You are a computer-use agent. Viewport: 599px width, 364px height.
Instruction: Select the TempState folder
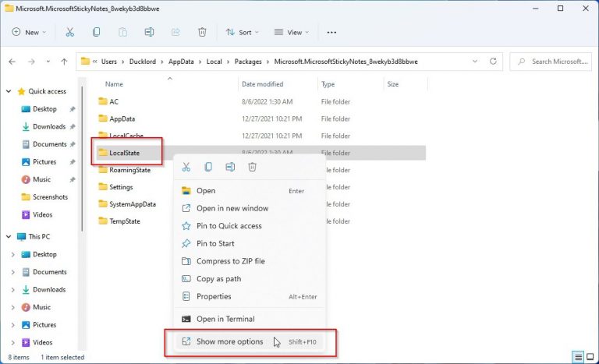click(x=119, y=221)
